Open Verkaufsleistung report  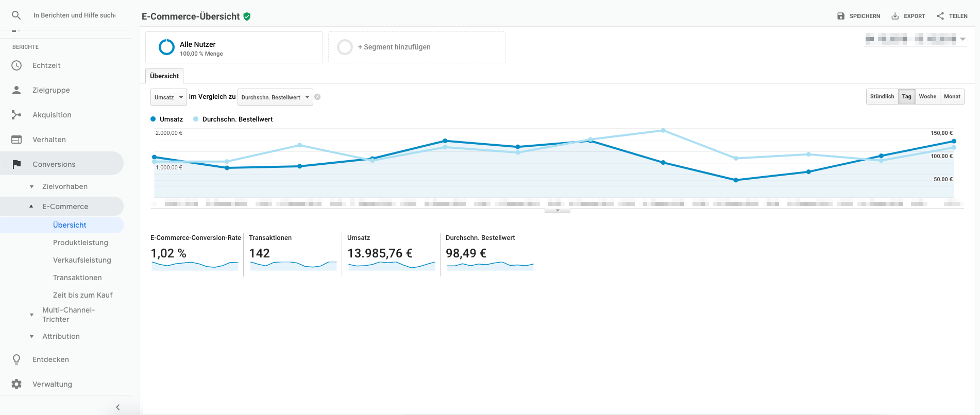(82, 260)
